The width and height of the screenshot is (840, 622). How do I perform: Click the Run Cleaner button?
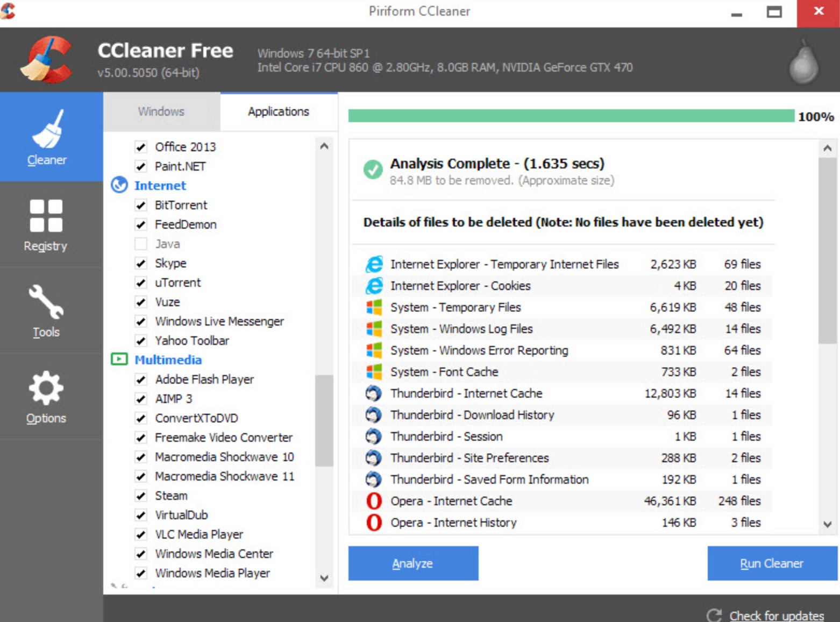tap(772, 563)
